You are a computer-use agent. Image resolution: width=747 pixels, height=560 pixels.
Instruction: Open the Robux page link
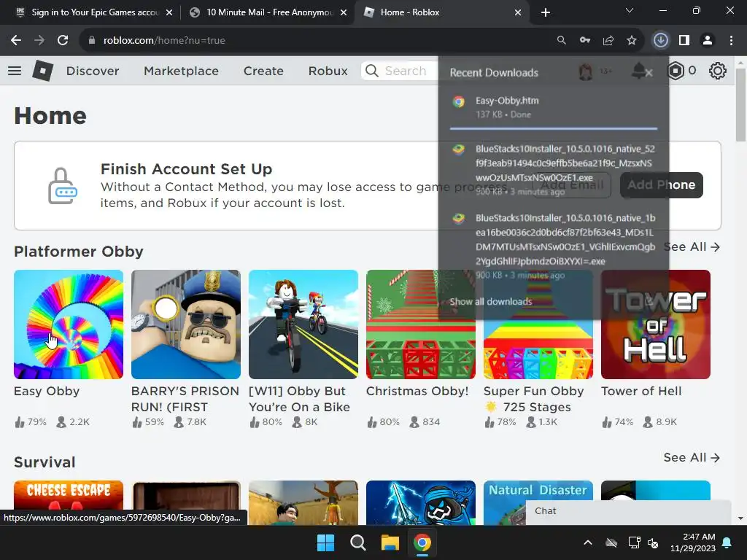(x=328, y=71)
